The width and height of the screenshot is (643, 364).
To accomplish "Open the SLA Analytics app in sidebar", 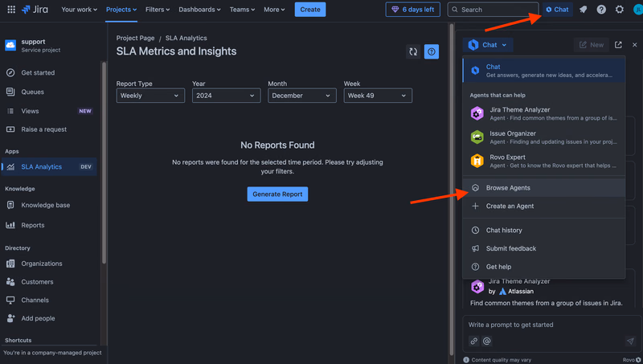I will point(49,167).
